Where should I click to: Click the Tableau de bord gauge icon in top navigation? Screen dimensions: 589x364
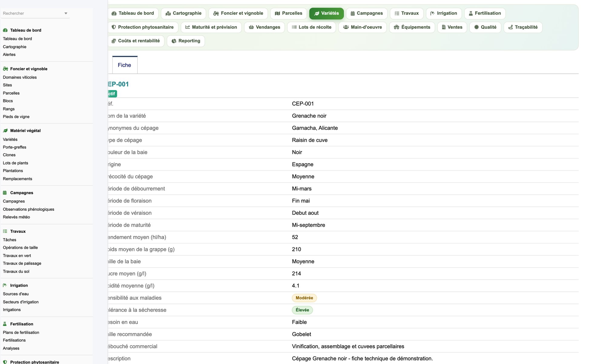pyautogui.click(x=114, y=13)
